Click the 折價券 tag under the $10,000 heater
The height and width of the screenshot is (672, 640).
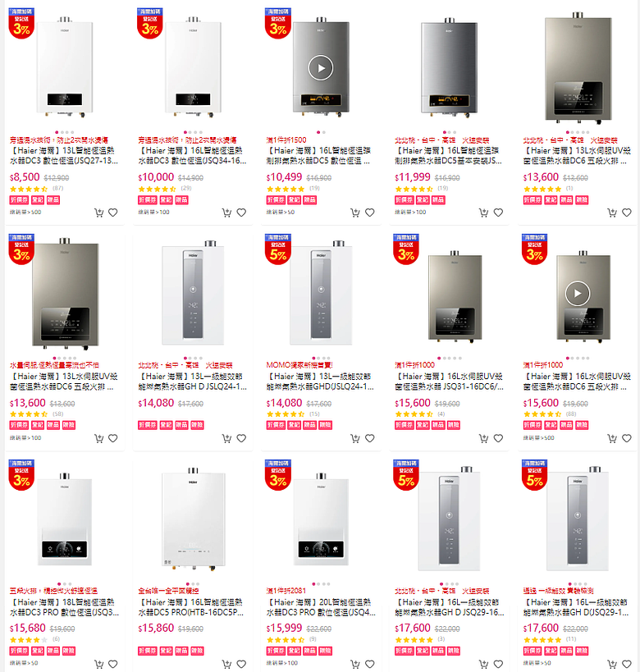148,199
